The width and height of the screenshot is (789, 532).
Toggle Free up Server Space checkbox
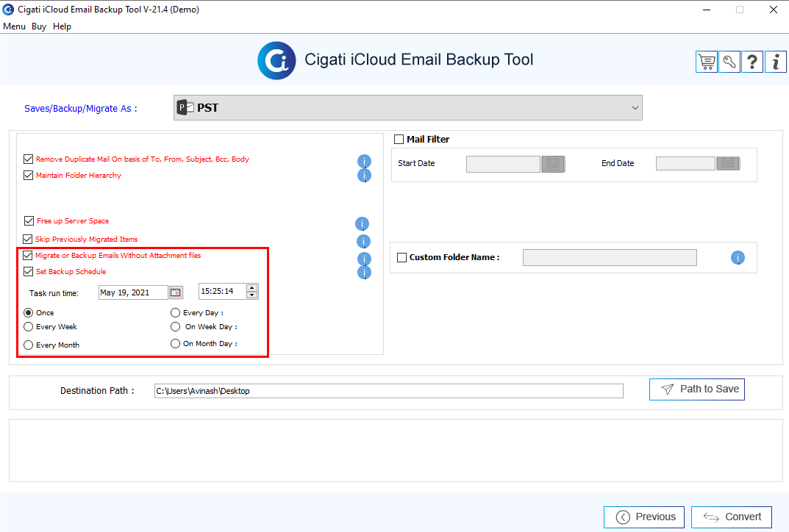pyautogui.click(x=29, y=220)
